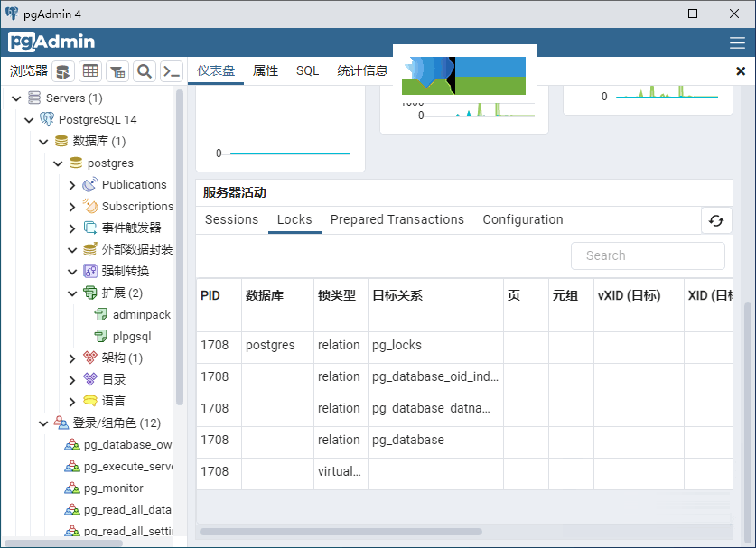This screenshot has height=548, width=756.
Task: Click the postgres database icon
Action: (x=76, y=163)
